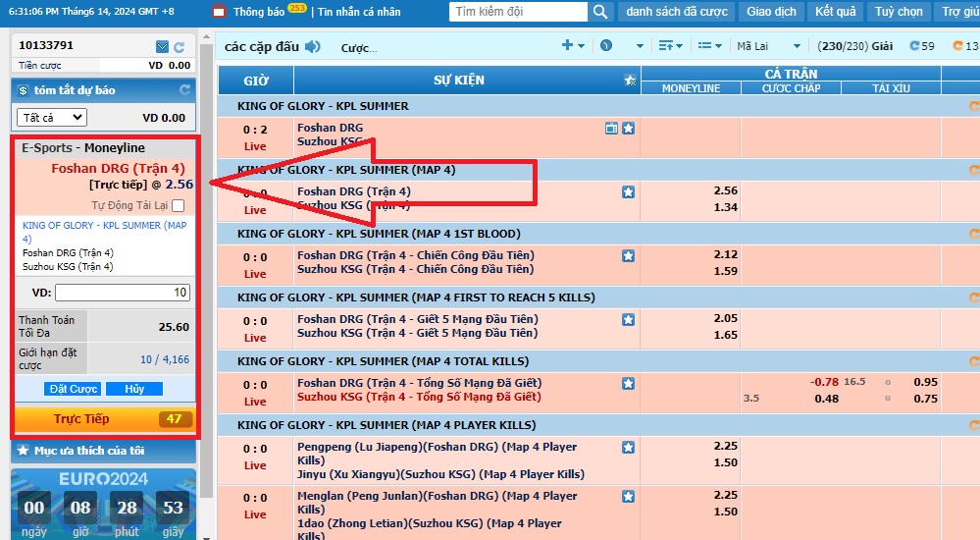This screenshot has width=980, height=540.
Task: Favorite the Tổng Số Mạng Đã Giết match star
Action: click(x=628, y=384)
